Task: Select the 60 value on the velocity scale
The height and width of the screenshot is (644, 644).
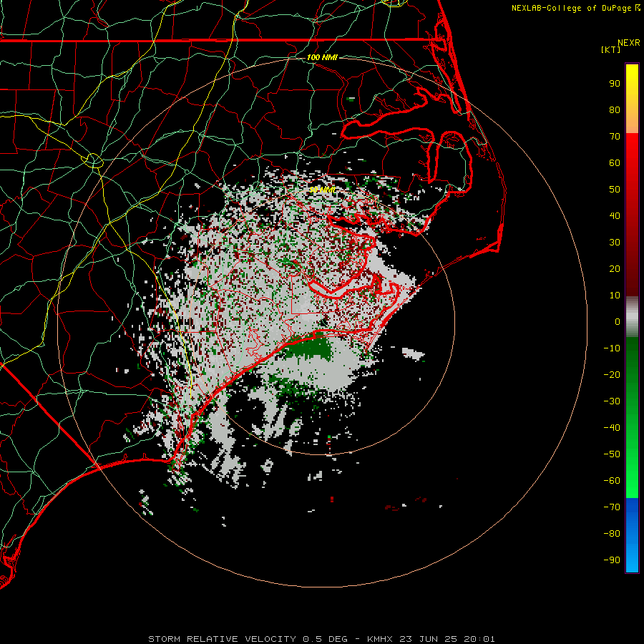Action: tap(615, 162)
